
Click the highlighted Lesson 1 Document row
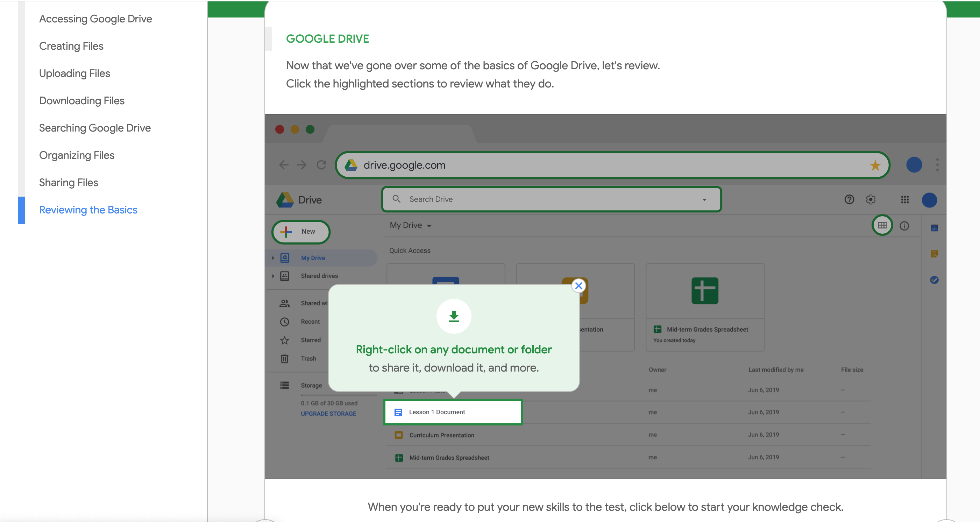tap(453, 412)
